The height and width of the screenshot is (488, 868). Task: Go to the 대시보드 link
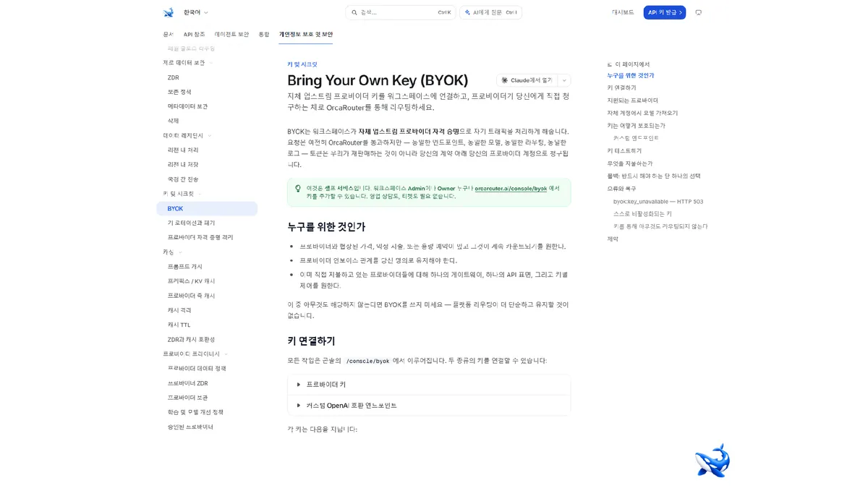click(x=623, y=12)
